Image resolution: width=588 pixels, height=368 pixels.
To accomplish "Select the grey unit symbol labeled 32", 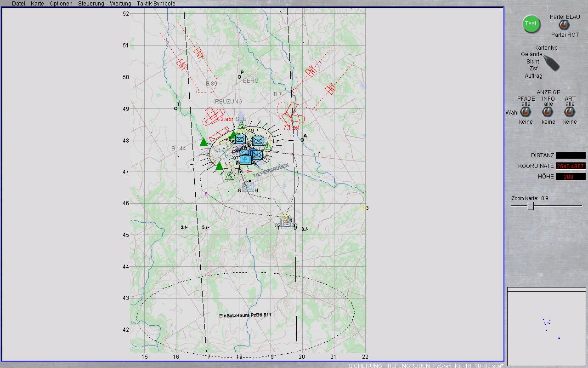I will tap(287, 224).
